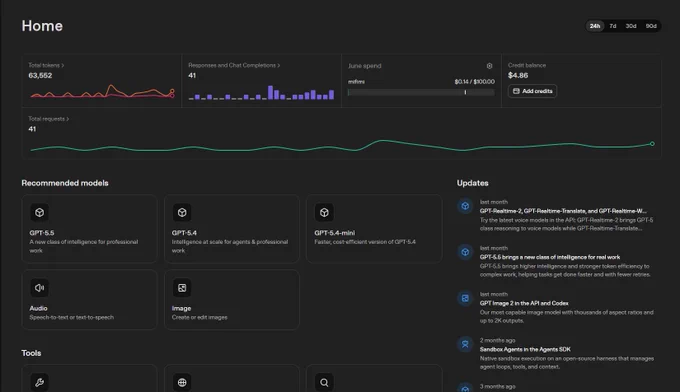Open 'GPT-5.5 brings a new class of intelligence' update
The image size is (680, 392).
(549, 257)
